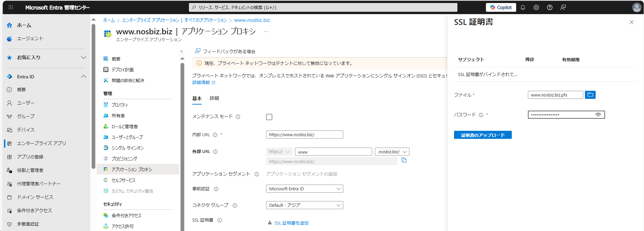
Task: Open the feedback icon in top bar
Action: click(x=563, y=7)
